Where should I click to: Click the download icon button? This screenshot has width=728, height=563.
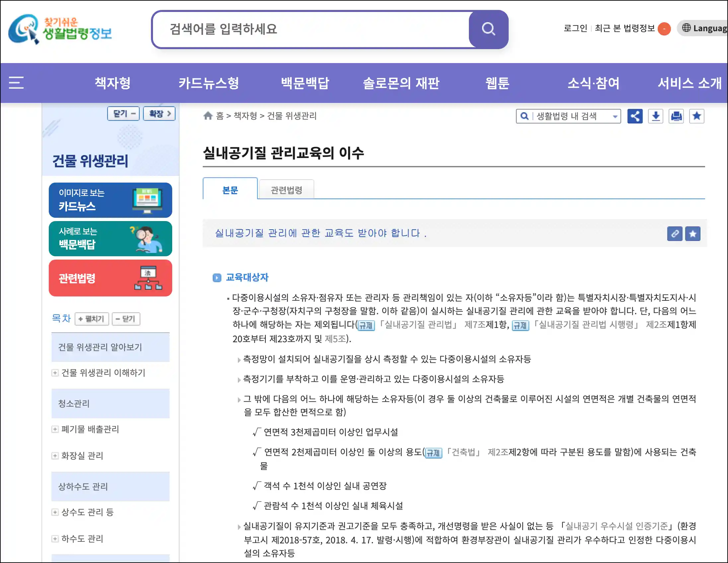(655, 116)
